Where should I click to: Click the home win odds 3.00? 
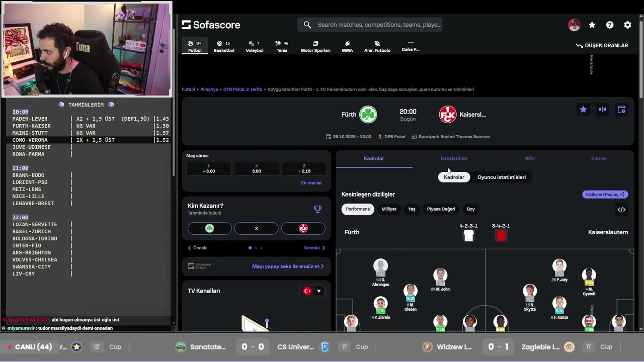pos(208,168)
